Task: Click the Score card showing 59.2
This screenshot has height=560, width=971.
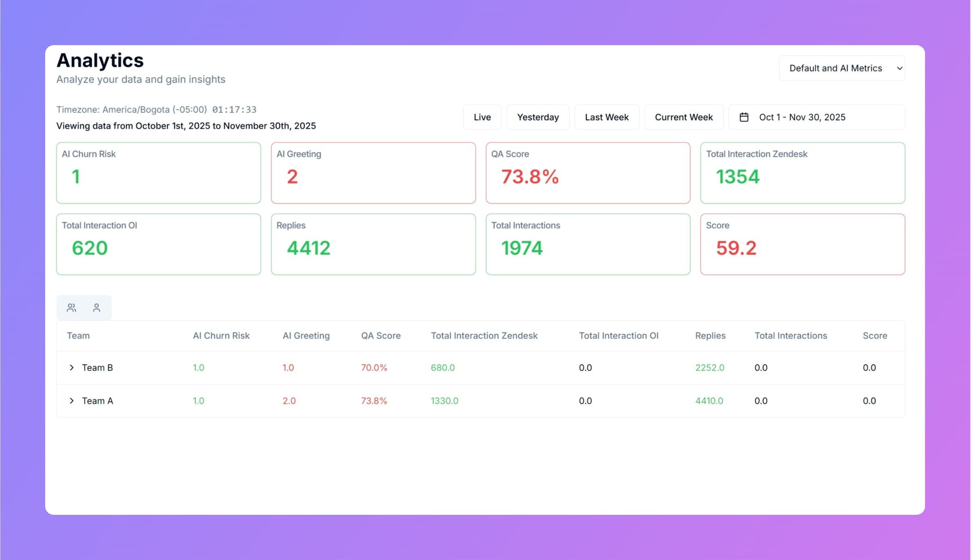Action: point(802,244)
